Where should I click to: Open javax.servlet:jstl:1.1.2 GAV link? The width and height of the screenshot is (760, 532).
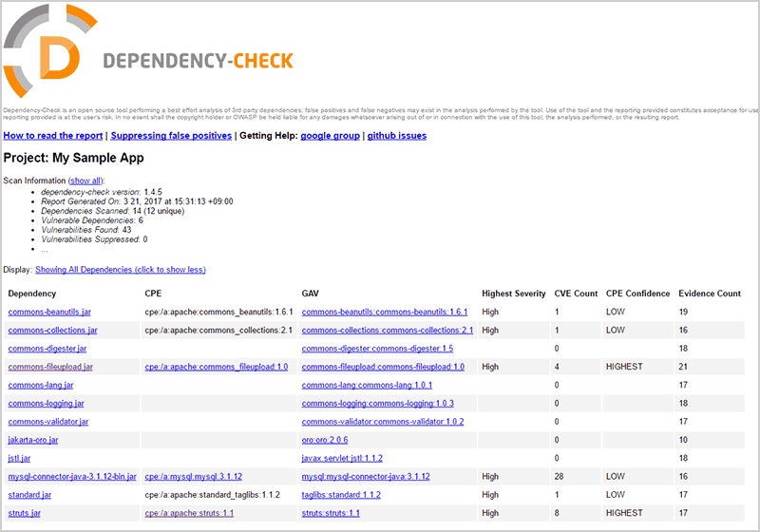pyautogui.click(x=342, y=458)
